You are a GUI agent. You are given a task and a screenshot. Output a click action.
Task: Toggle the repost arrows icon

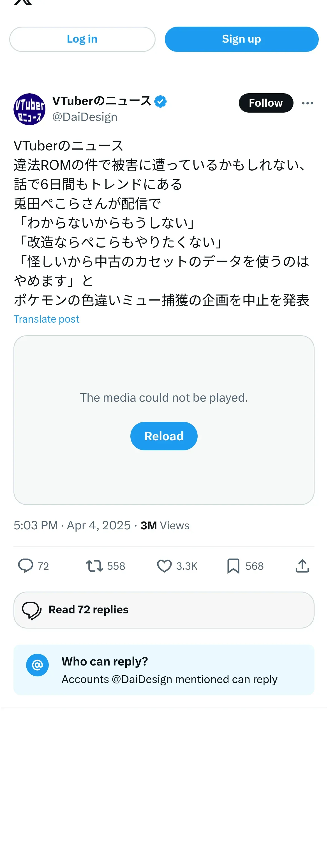coord(94,566)
